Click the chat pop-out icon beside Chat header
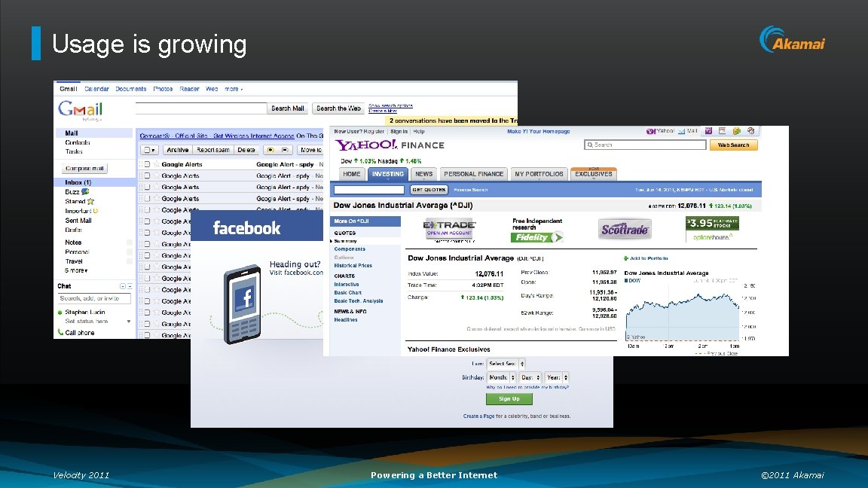This screenshot has width=868, height=488. [x=123, y=286]
